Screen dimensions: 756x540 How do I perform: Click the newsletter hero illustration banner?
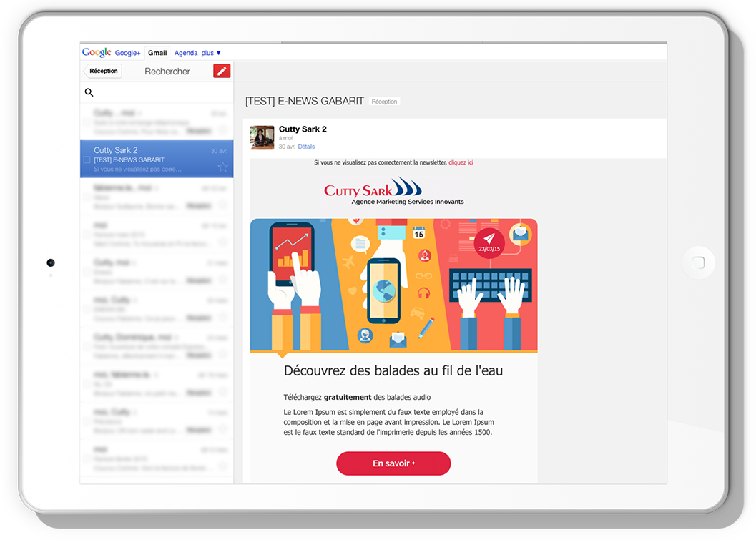(394, 285)
